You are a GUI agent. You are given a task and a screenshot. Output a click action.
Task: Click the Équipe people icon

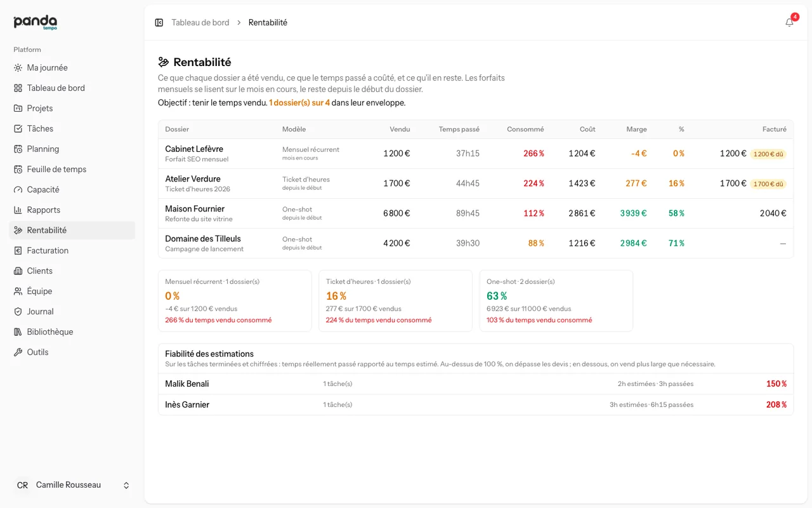pyautogui.click(x=18, y=291)
